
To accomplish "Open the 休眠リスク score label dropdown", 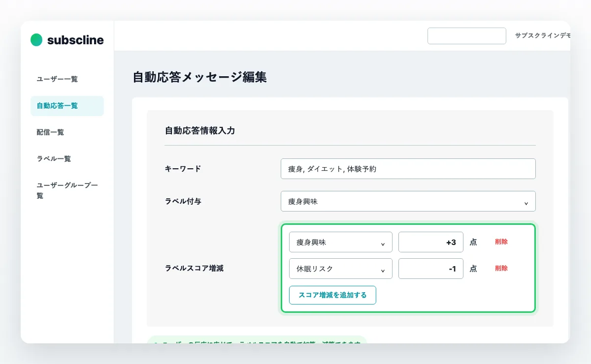I will [341, 269].
